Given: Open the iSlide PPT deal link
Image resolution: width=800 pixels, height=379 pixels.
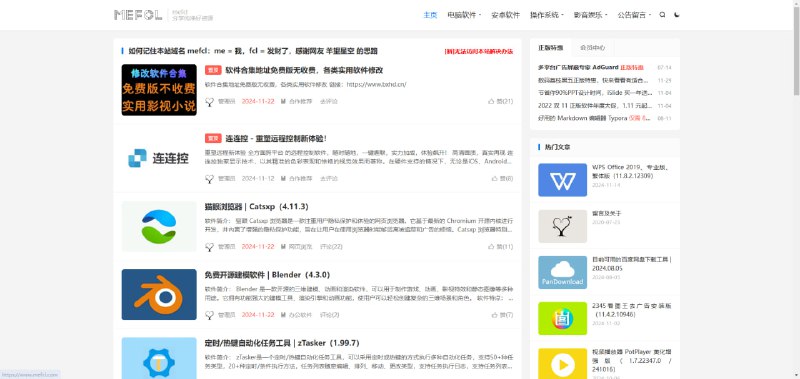Looking at the screenshot, I should click(x=595, y=93).
